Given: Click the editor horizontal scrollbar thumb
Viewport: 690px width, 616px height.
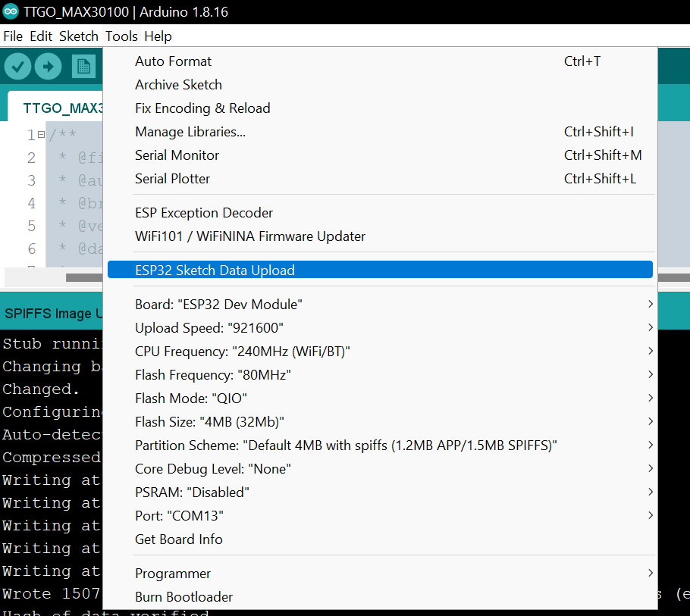Looking at the screenshot, I should click(x=84, y=277).
